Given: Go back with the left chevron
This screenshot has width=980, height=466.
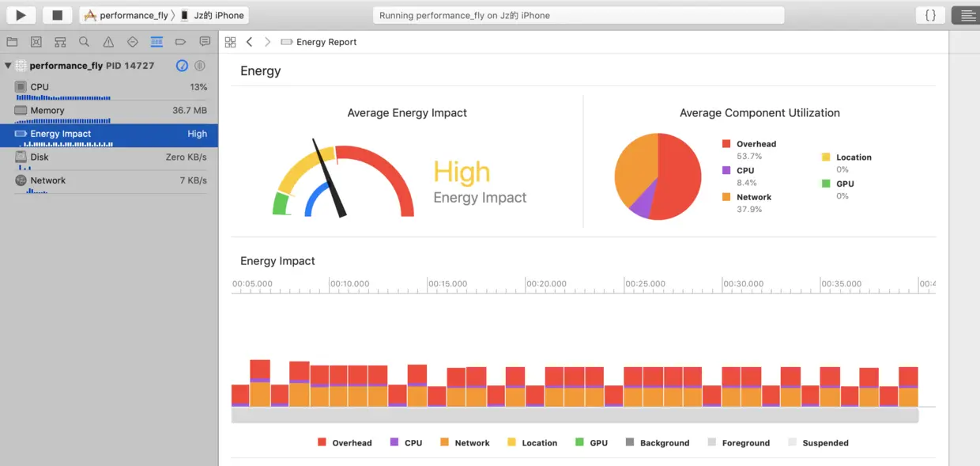Looking at the screenshot, I should tap(249, 42).
